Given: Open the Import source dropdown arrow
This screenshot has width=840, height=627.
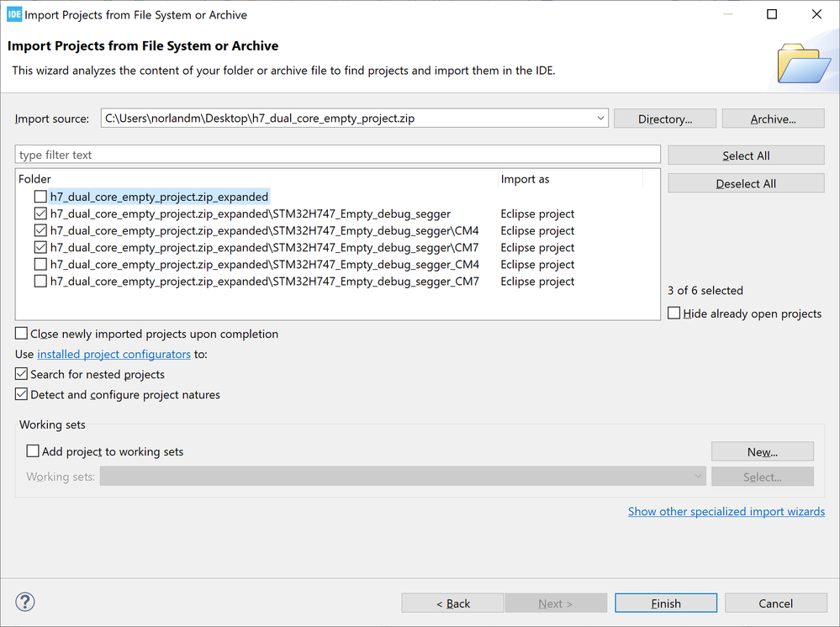Looking at the screenshot, I should coord(600,119).
